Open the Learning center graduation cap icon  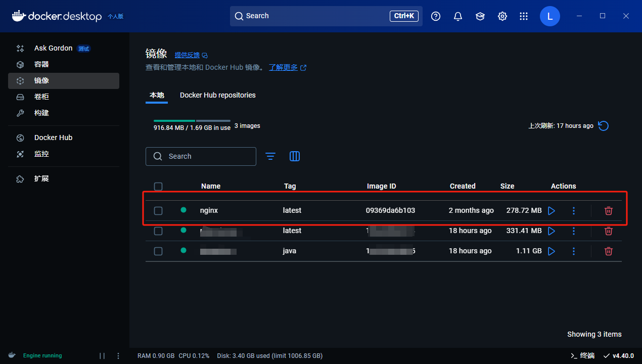(480, 16)
